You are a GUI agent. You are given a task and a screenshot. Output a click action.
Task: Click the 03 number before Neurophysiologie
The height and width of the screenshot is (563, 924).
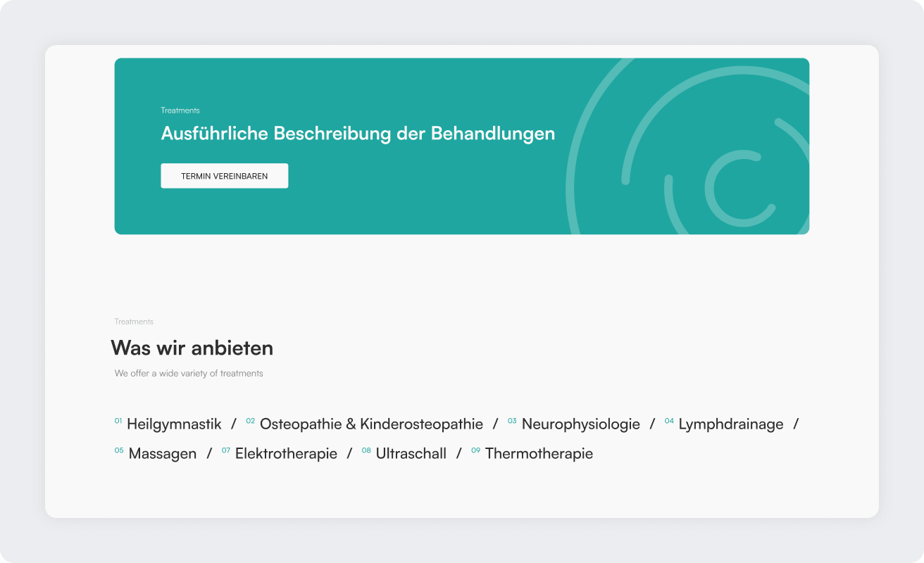(512, 420)
